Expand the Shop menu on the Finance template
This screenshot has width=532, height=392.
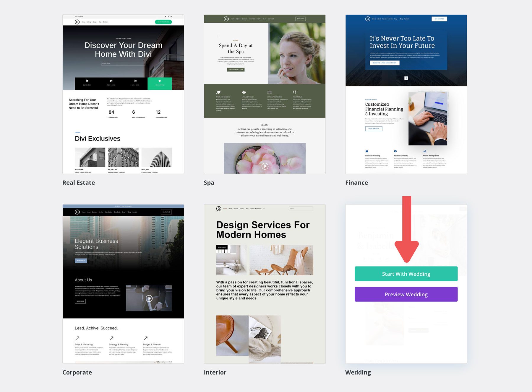[x=396, y=19]
